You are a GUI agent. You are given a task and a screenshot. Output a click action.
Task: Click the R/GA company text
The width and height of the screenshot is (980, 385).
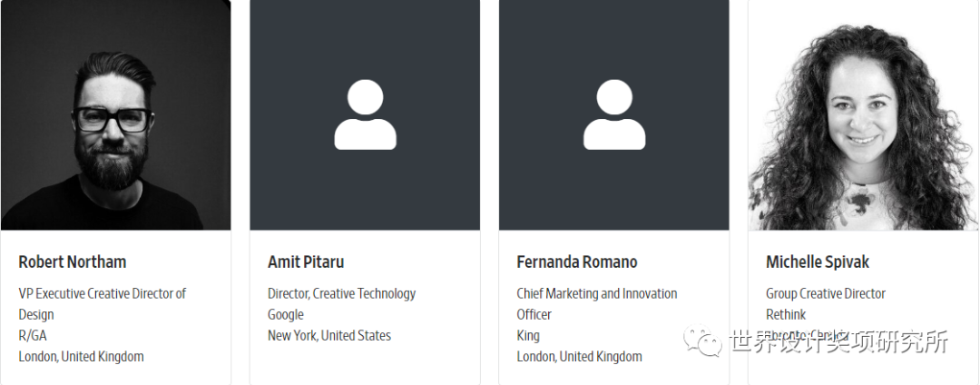coord(33,336)
